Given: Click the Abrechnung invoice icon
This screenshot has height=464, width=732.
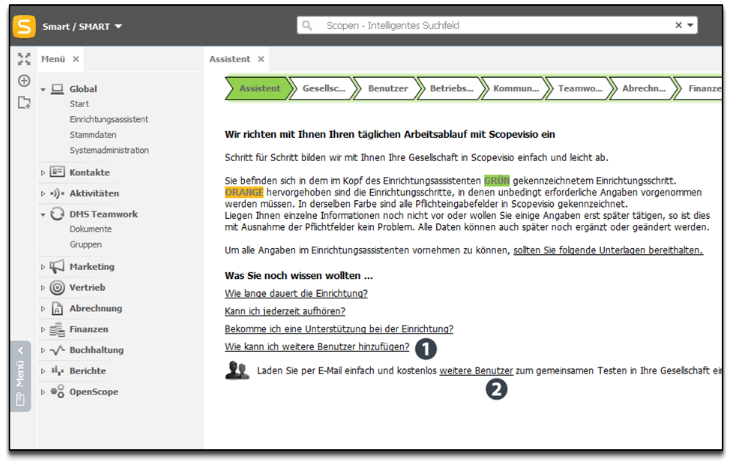Looking at the screenshot, I should 57,309.
